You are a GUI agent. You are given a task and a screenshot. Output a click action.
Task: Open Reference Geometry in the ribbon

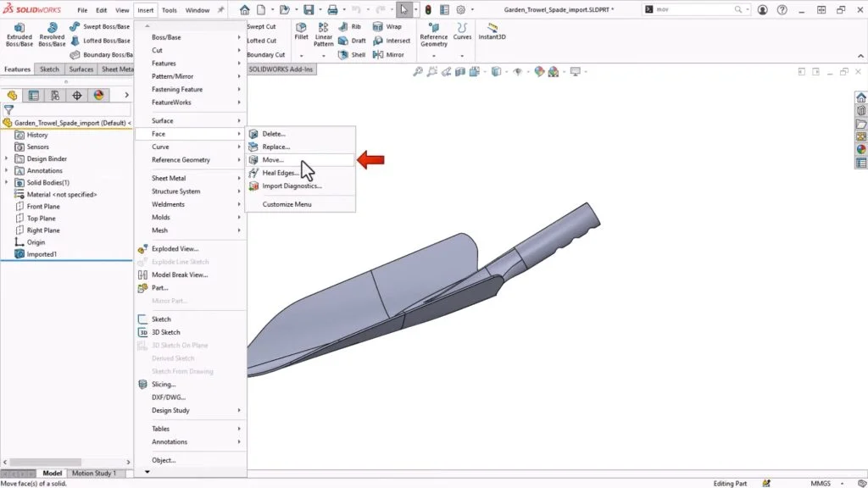pyautogui.click(x=433, y=36)
